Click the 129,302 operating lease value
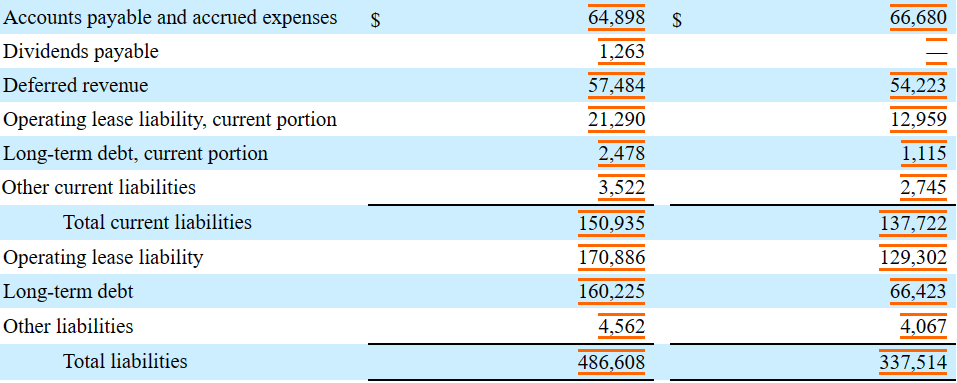Viewport: 957px width, 383px height. 913,258
